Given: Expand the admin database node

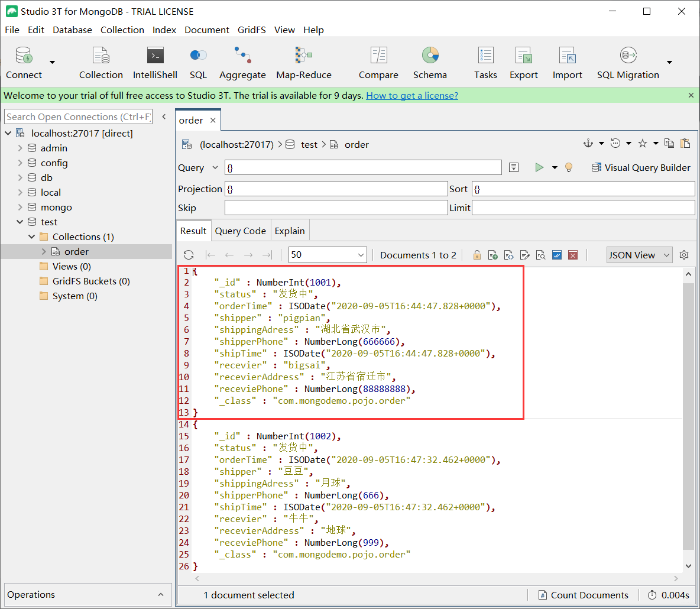Looking at the screenshot, I should click(20, 148).
